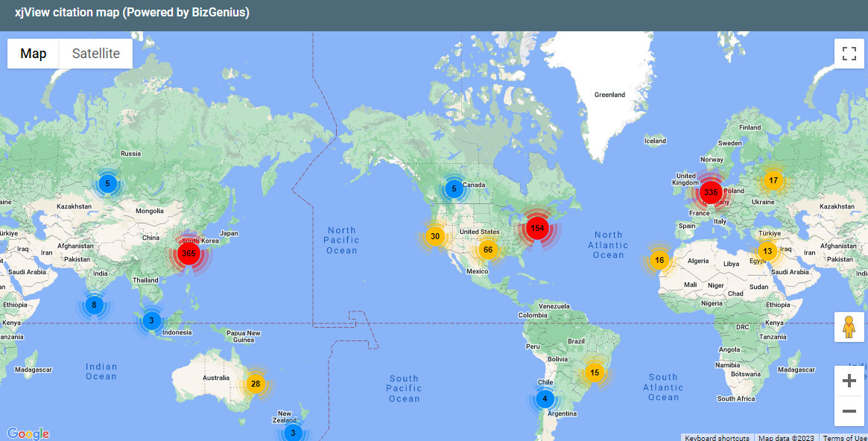Click the Pegman street view icon
868x441 pixels.
(x=849, y=326)
